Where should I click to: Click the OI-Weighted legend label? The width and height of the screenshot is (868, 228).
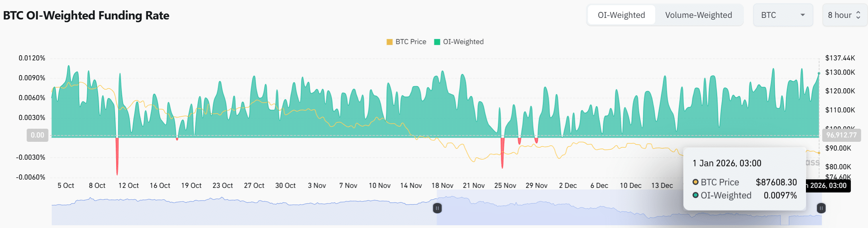[463, 42]
